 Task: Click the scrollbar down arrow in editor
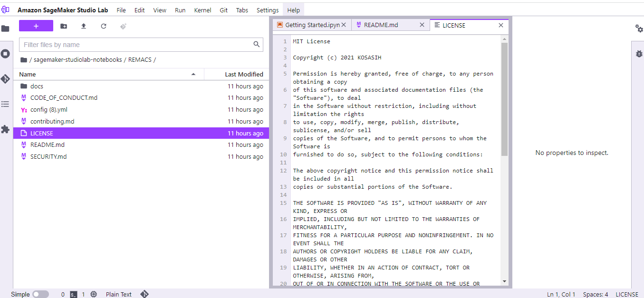[x=504, y=281]
